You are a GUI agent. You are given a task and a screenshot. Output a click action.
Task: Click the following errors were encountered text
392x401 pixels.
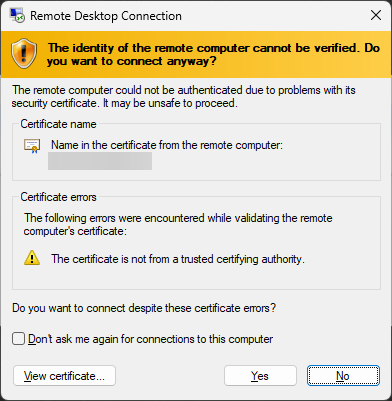(178, 224)
